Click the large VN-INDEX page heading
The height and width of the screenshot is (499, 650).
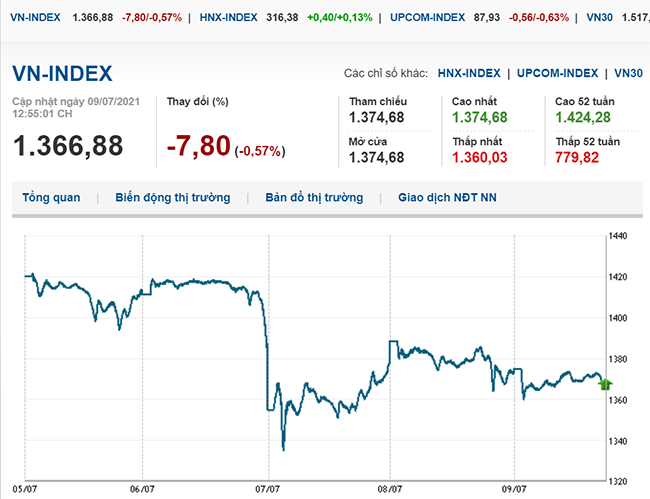pos(62,73)
